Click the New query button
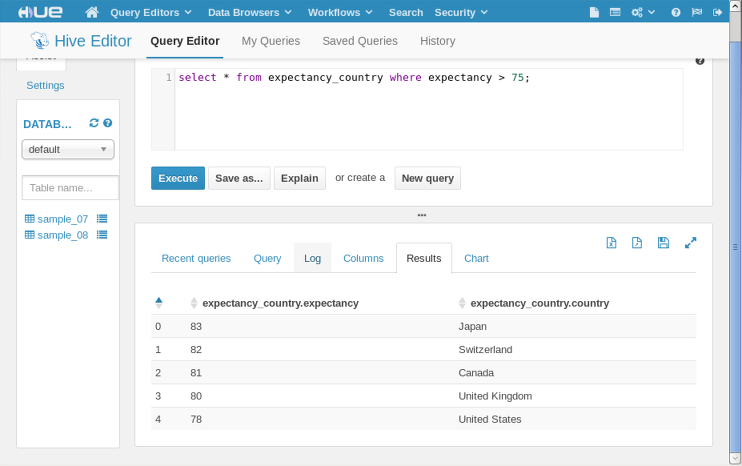742x466 pixels. click(x=428, y=178)
